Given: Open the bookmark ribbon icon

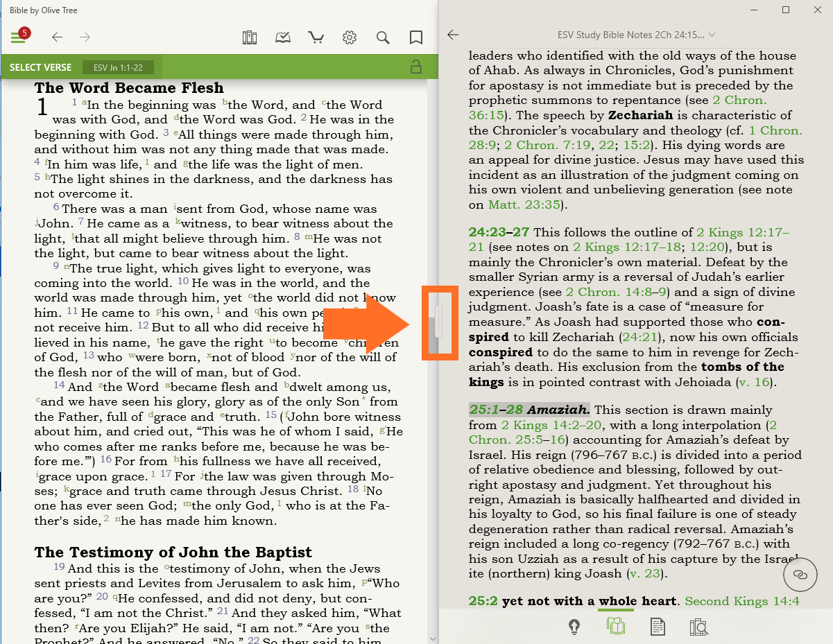Looking at the screenshot, I should coord(416,37).
